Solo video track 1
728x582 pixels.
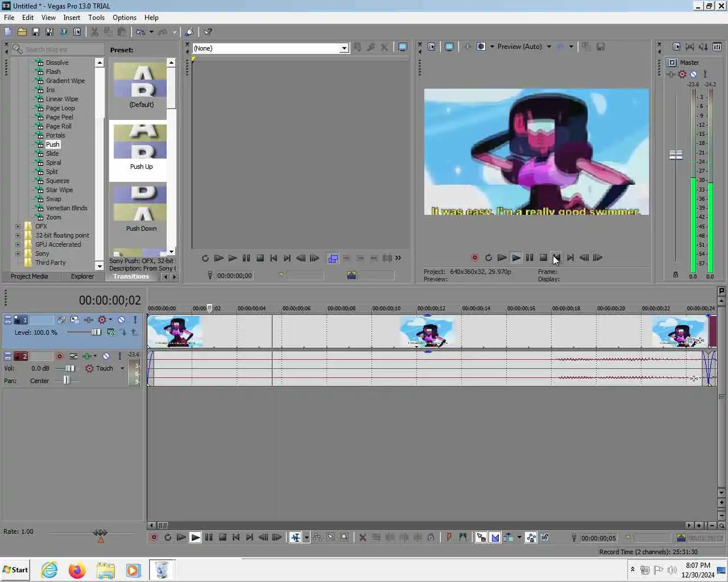135,320
